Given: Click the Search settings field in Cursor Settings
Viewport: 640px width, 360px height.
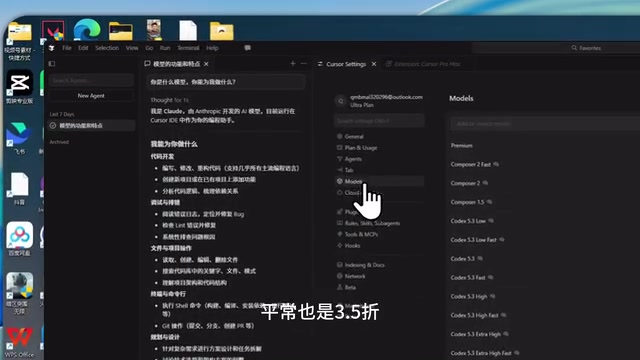Looking at the screenshot, I should coord(380,121).
